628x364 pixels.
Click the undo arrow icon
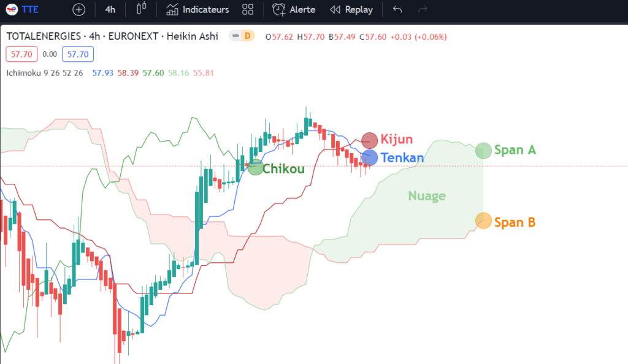[x=396, y=9]
